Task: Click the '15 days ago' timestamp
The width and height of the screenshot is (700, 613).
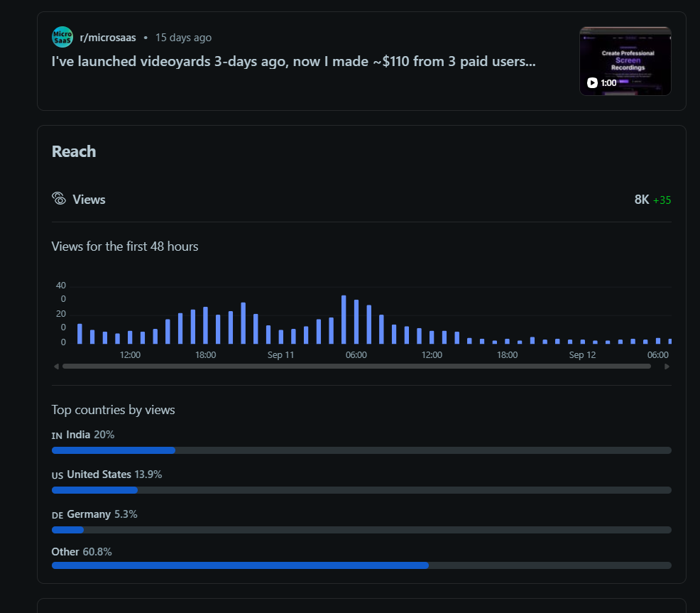Action: pos(183,38)
